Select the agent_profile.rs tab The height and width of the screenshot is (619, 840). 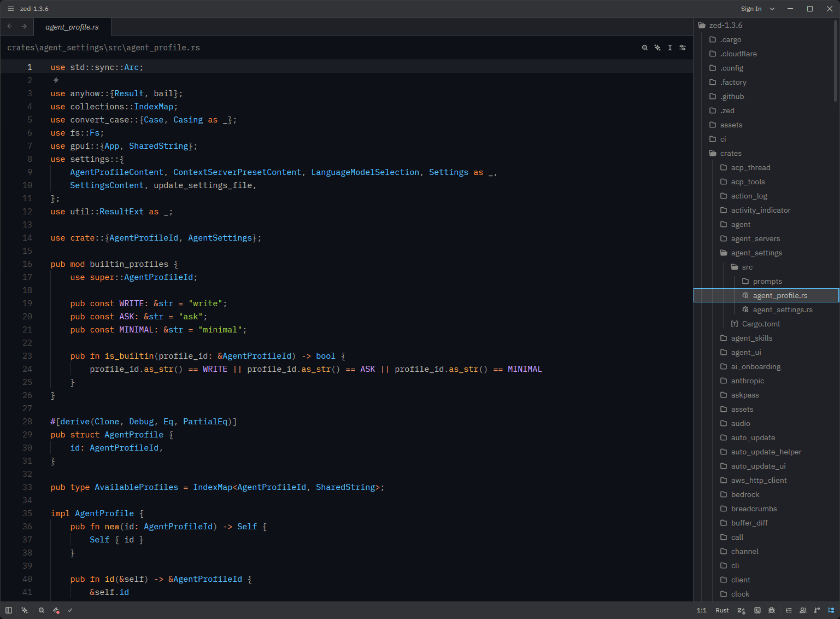coord(72,27)
